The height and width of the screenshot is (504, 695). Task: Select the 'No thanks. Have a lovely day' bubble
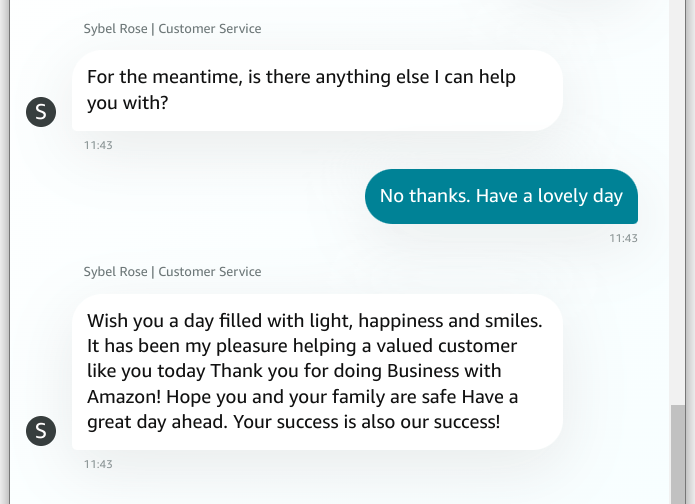click(x=501, y=196)
